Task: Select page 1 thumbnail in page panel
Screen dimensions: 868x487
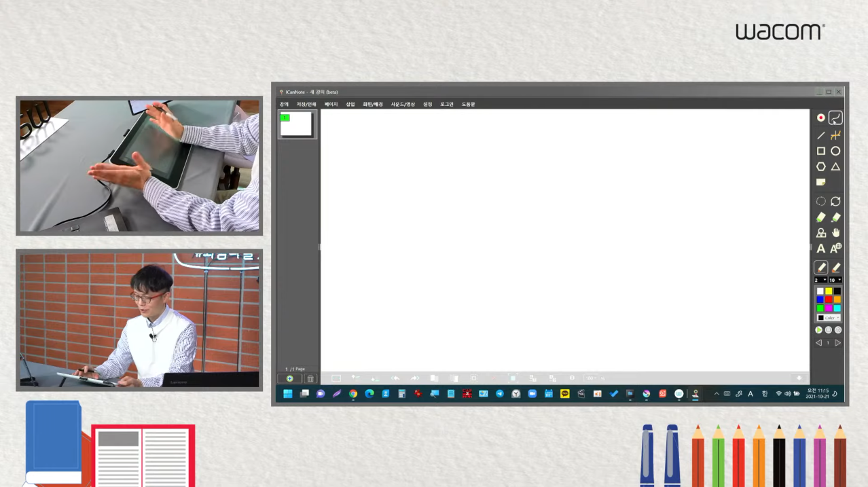Action: 296,124
